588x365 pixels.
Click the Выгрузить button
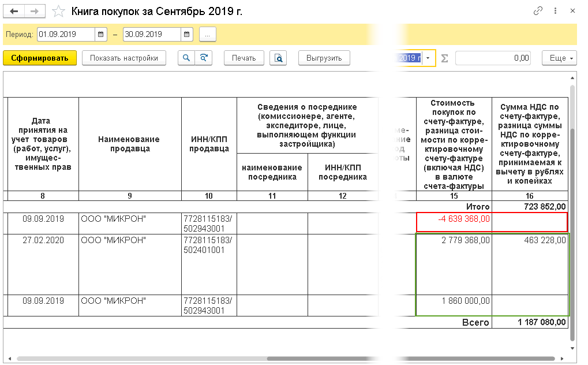tap(324, 58)
